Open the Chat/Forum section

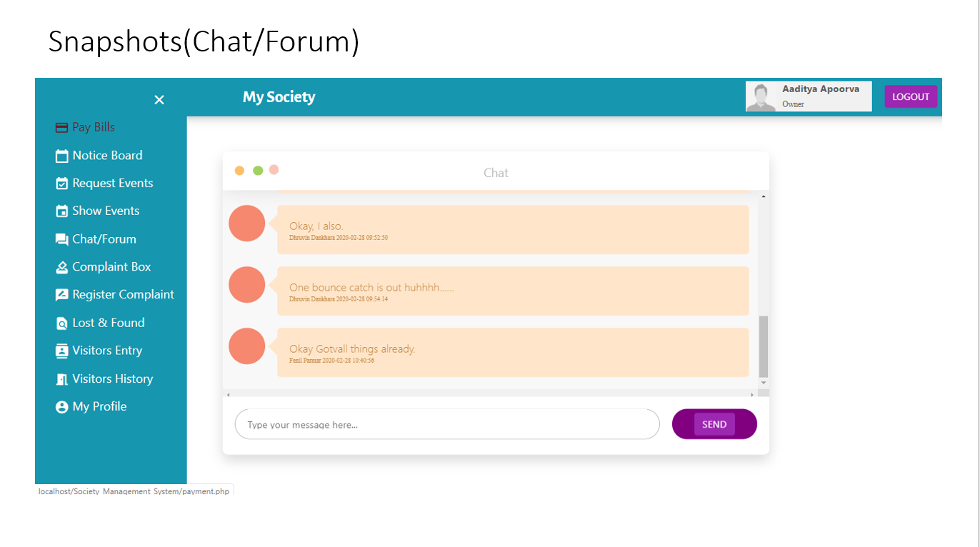click(104, 239)
